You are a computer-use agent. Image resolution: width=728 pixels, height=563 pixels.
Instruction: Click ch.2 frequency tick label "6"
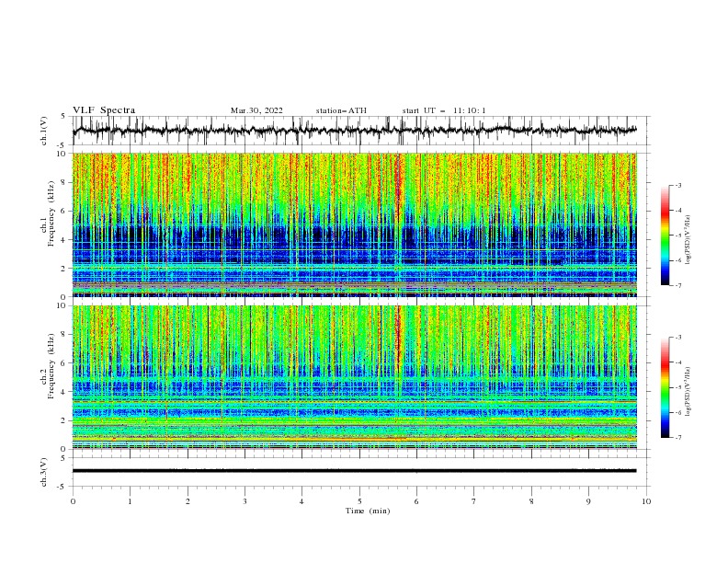63,363
